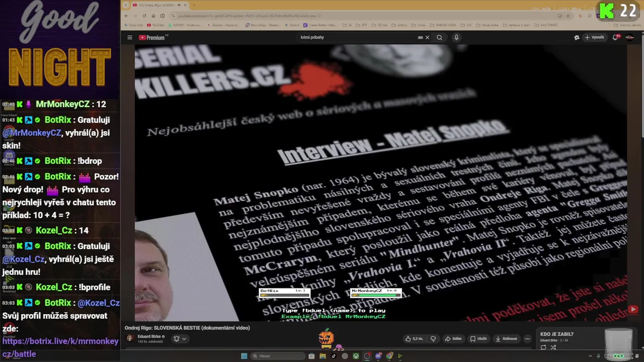Open the Windows Start menu

click(x=244, y=356)
